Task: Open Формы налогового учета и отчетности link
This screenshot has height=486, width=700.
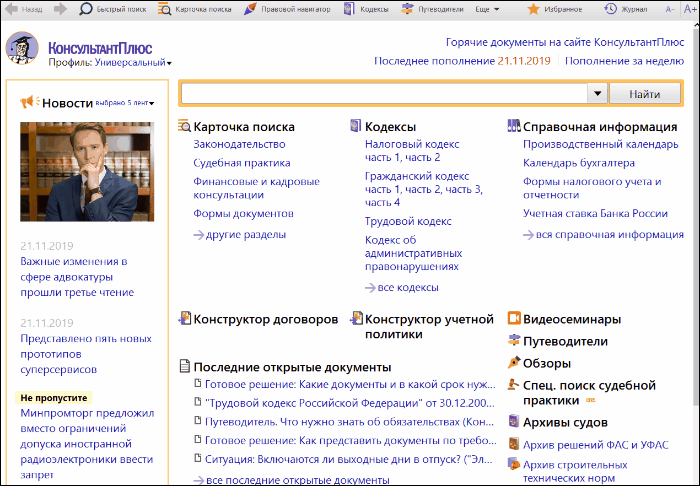Action: pyautogui.click(x=592, y=188)
